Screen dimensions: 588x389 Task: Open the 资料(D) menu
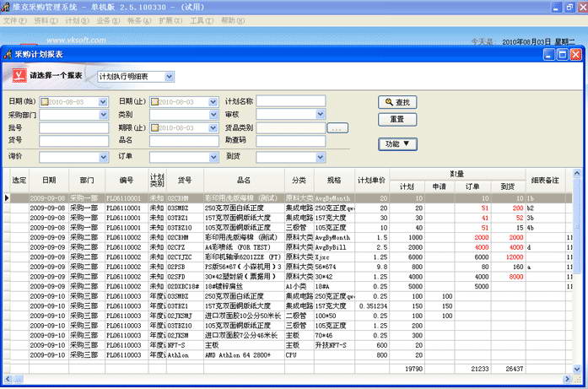click(46, 20)
